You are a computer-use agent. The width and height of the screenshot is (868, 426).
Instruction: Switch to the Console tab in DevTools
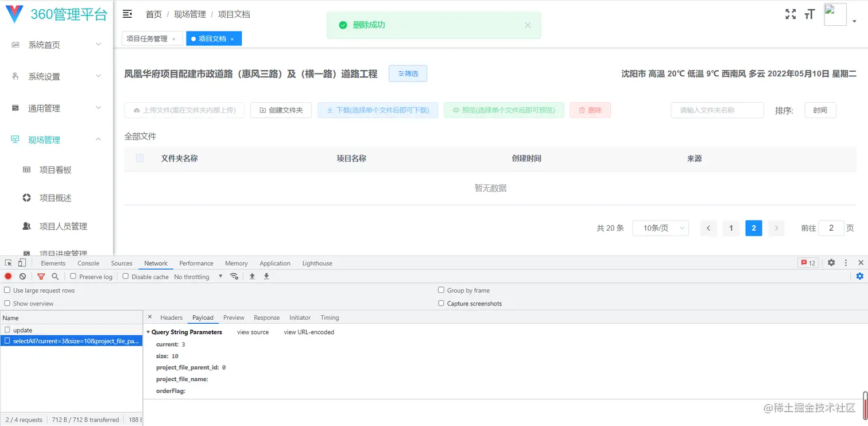pyautogui.click(x=88, y=263)
